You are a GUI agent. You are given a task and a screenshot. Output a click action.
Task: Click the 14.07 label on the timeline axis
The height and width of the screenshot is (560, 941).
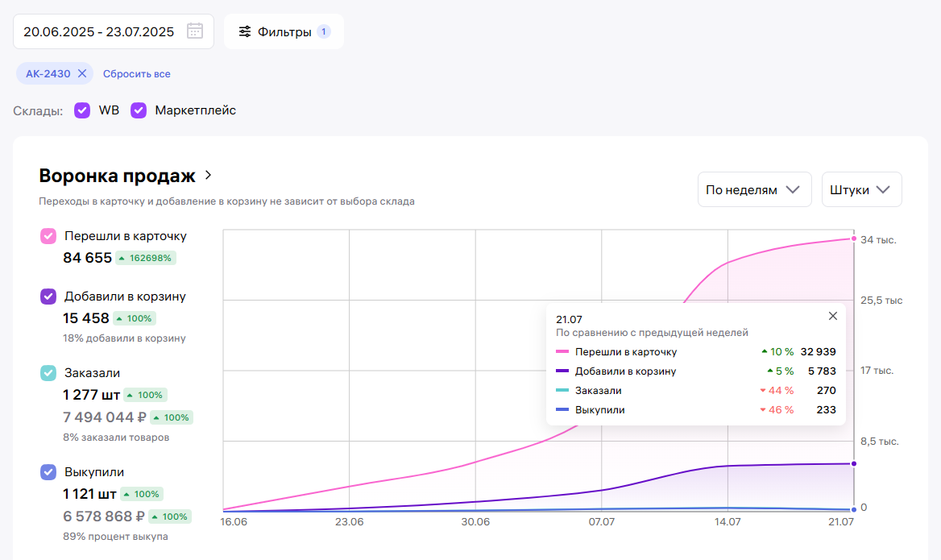[728, 522]
